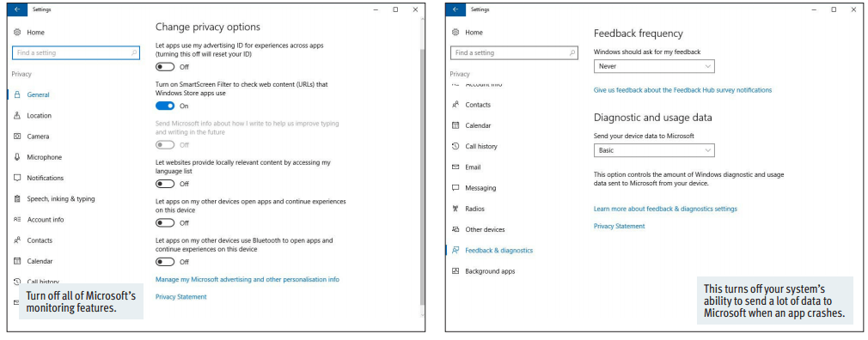Viewport: 868px width, 340px height.
Task: Click the Radios antenna icon
Action: (x=455, y=209)
